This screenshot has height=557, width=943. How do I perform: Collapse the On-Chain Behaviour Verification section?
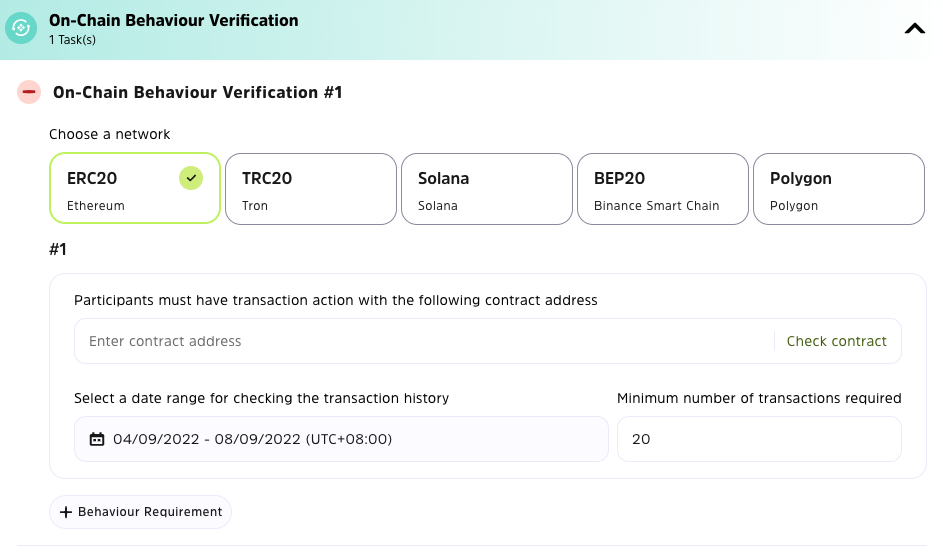pyautogui.click(x=914, y=29)
